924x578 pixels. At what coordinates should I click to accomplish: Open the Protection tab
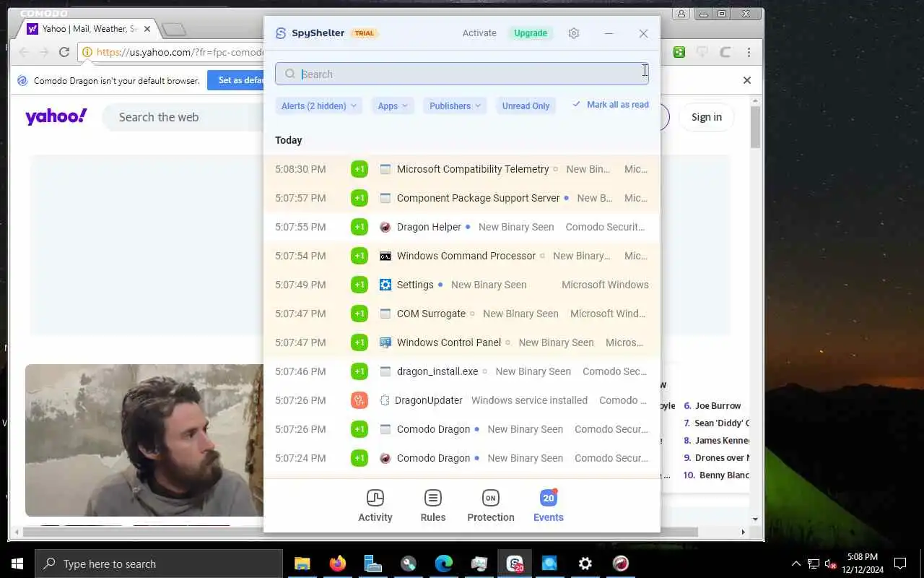491,506
